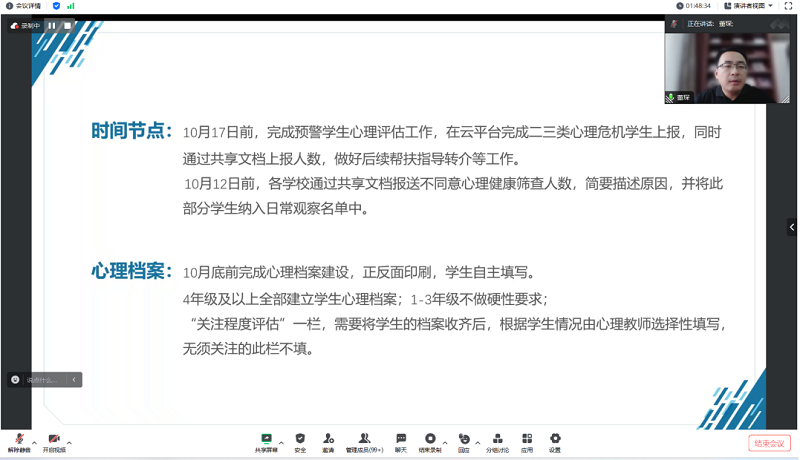Stop recording via 结束录制 button

point(430,443)
